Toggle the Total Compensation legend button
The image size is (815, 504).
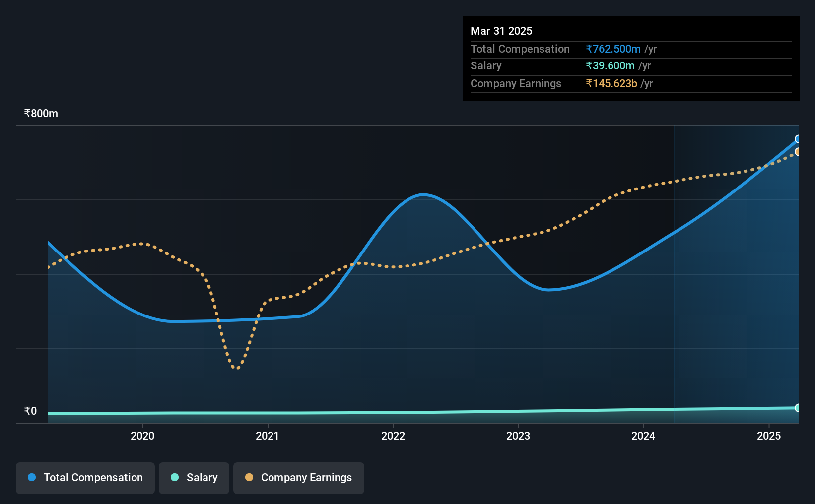point(85,478)
